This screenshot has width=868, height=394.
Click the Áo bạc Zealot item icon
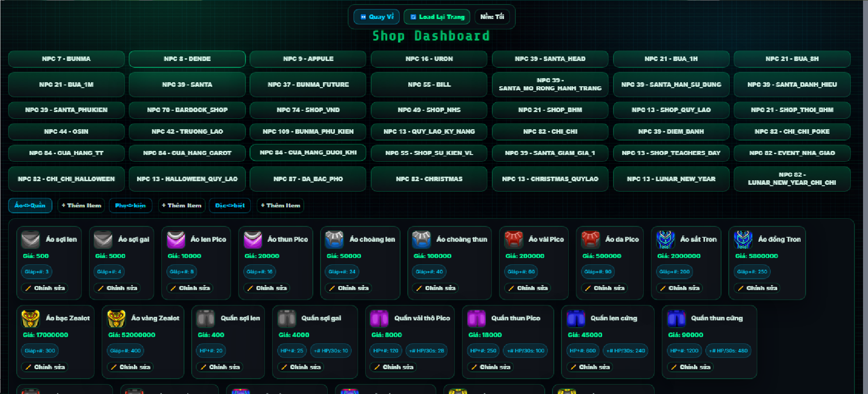31,319
